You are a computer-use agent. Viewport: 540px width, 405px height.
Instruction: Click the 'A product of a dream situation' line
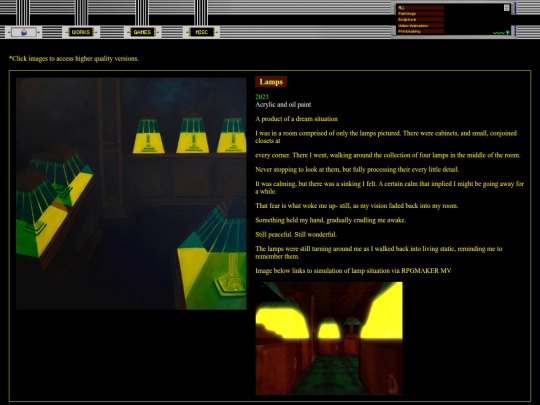click(297, 119)
